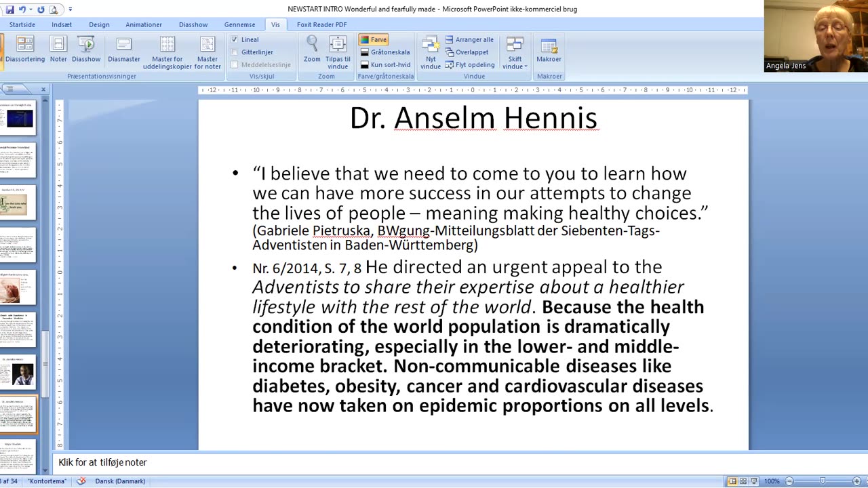
Task: Open the Diasmaster view
Action: pyautogui.click(x=124, y=50)
